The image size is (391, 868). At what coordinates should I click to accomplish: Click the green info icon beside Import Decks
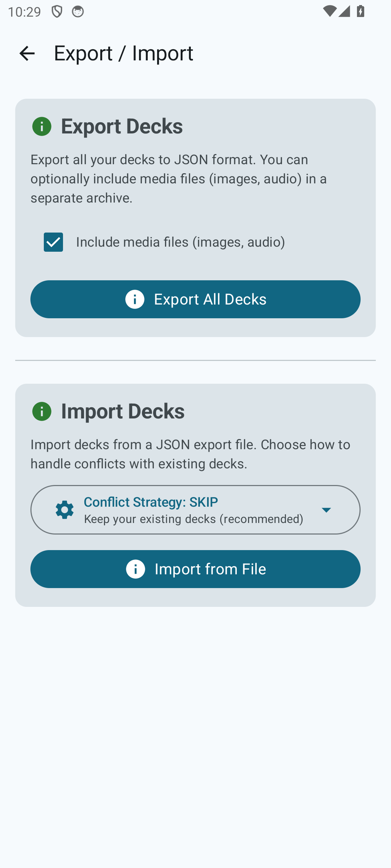point(42,411)
